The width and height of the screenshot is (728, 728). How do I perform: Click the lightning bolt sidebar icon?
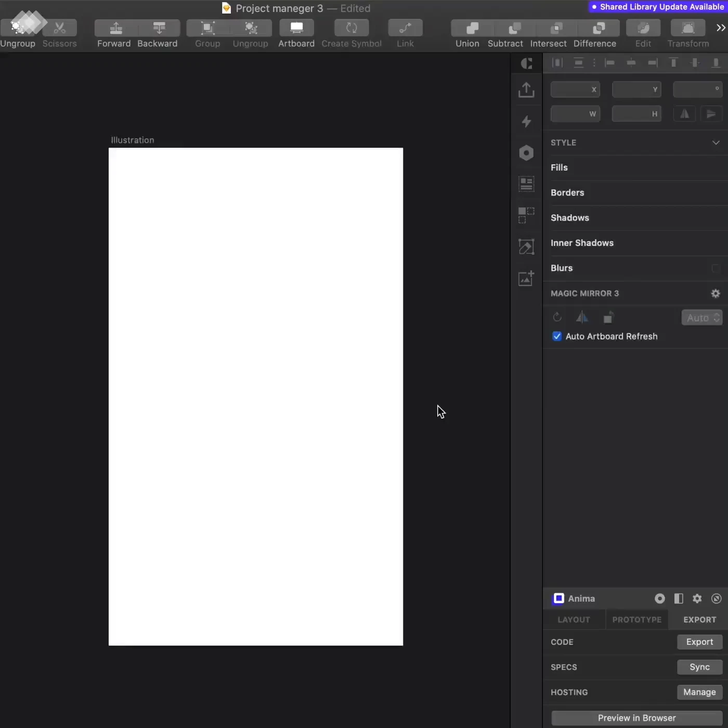526,122
